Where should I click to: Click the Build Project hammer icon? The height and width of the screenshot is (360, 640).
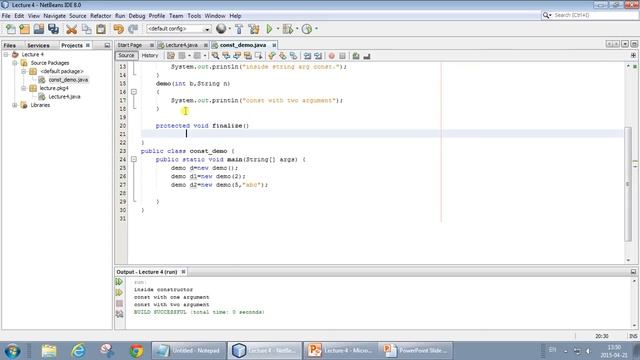click(239, 29)
